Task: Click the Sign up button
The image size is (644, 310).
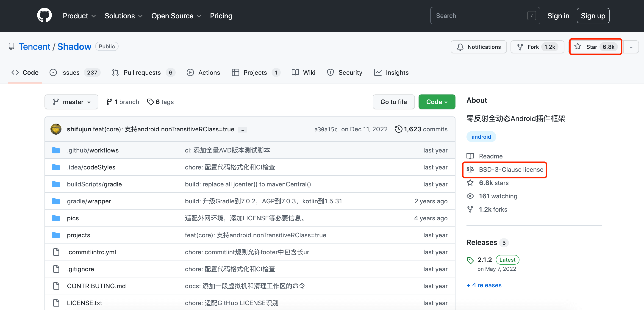Action: click(593, 16)
